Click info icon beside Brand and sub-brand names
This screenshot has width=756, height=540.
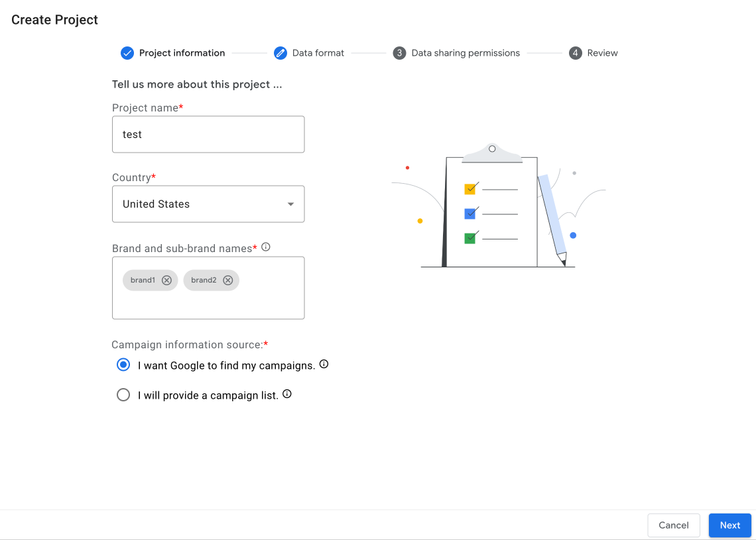266,247
